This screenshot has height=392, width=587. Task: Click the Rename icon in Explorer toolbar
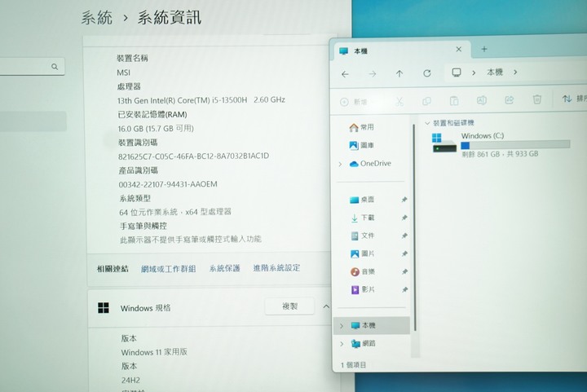[482, 100]
